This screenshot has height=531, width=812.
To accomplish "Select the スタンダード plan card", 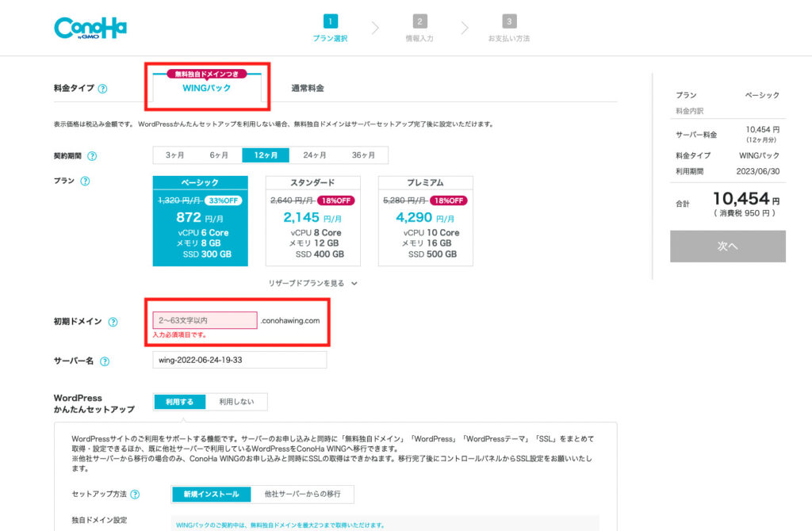I will [312, 221].
